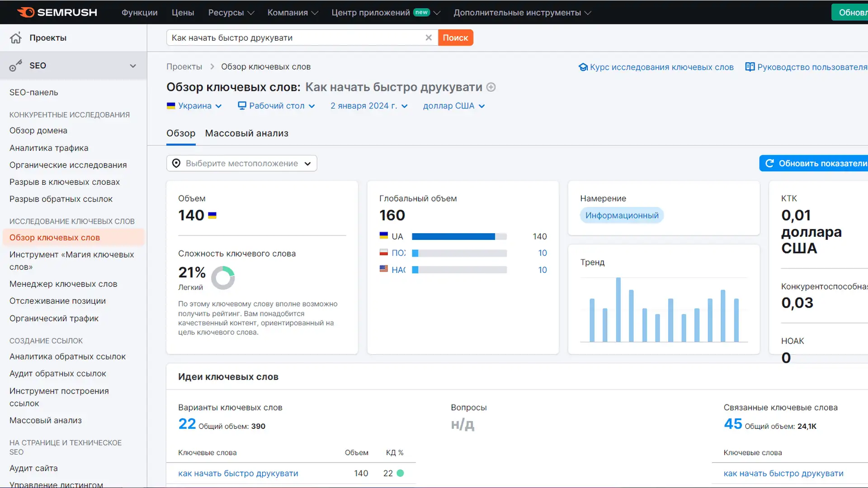Click the Semrush logo icon

click(x=26, y=12)
